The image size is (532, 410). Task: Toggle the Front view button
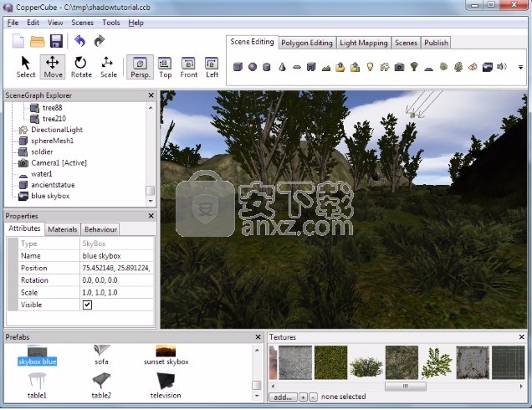click(188, 67)
